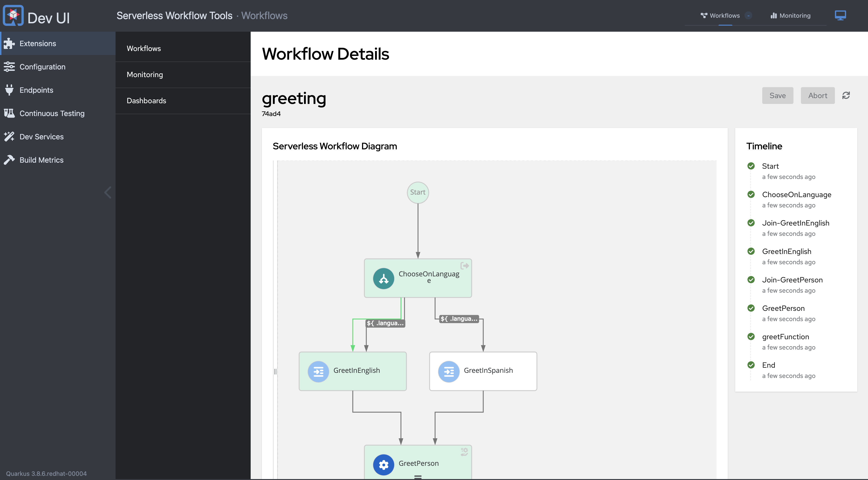Viewport: 868px width, 480px height.
Task: Select Endpoints with the plug icon
Action: click(9, 90)
